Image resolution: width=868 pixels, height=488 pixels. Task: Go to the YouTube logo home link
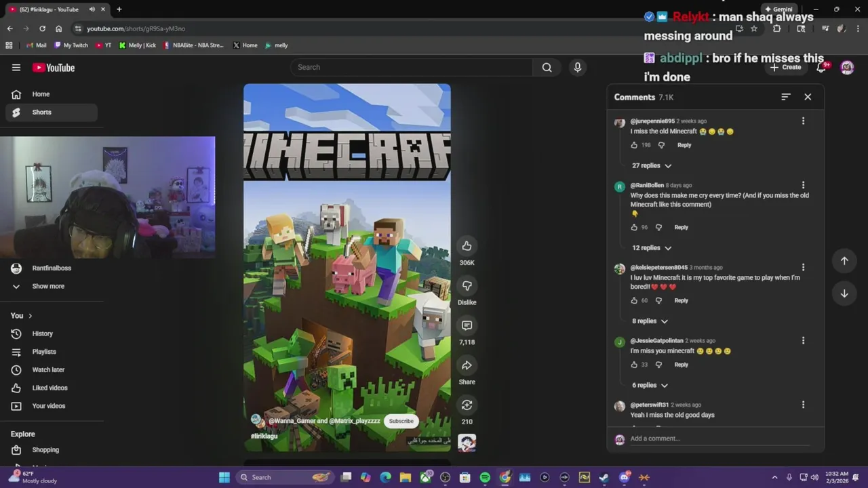tap(54, 68)
